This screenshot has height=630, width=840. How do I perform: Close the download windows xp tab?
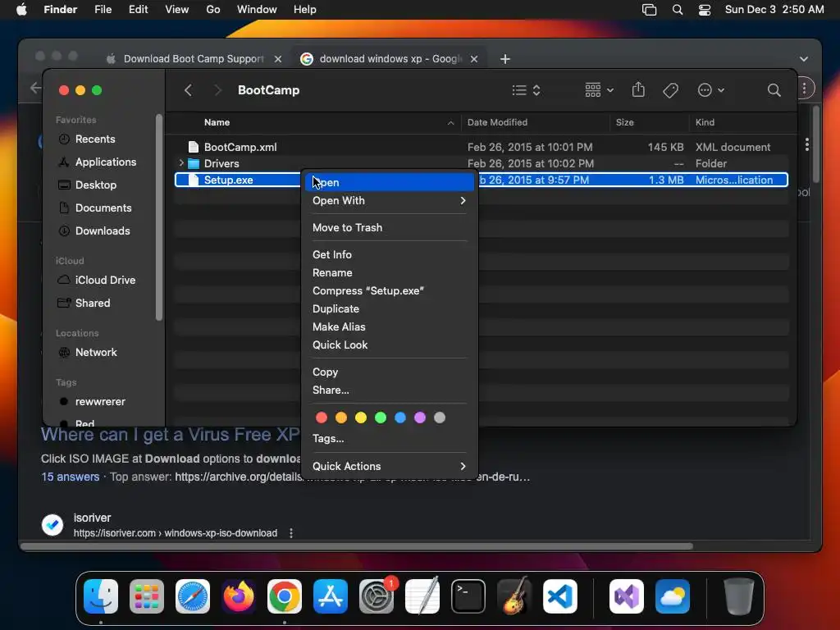pos(474,59)
